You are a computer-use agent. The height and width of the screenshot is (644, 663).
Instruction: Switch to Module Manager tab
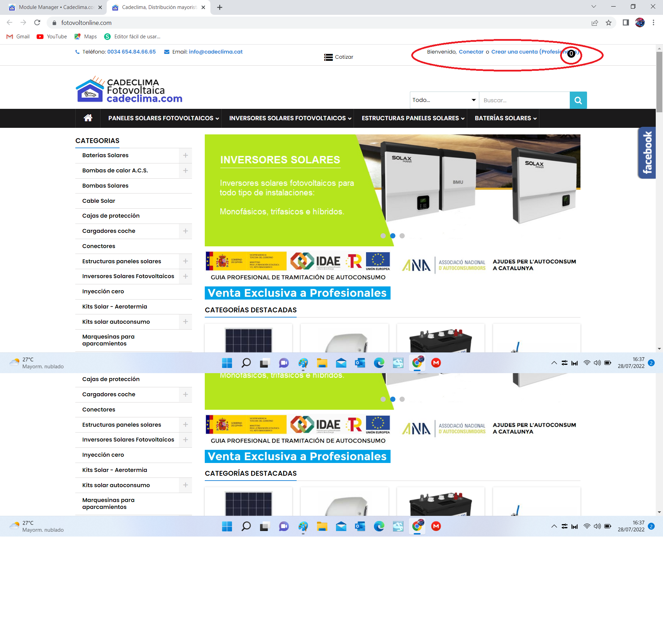point(55,7)
